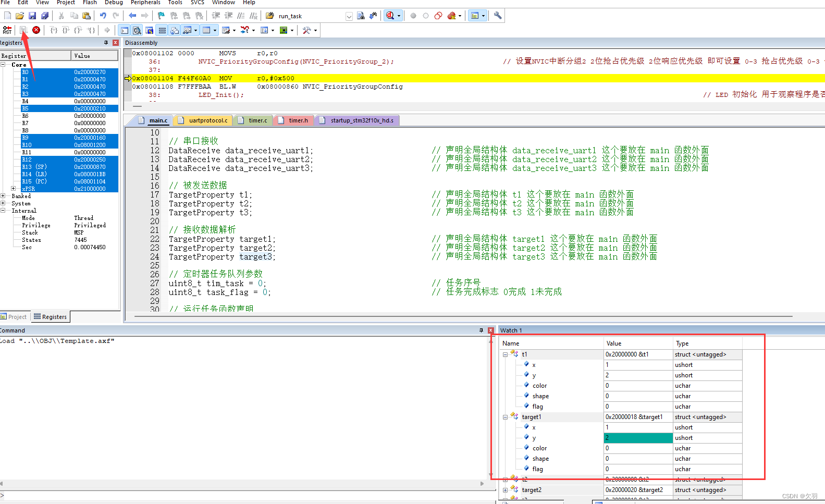This screenshot has width=825, height=504.
Task: Open the Toolbox dropdown arrow
Action: [315, 30]
